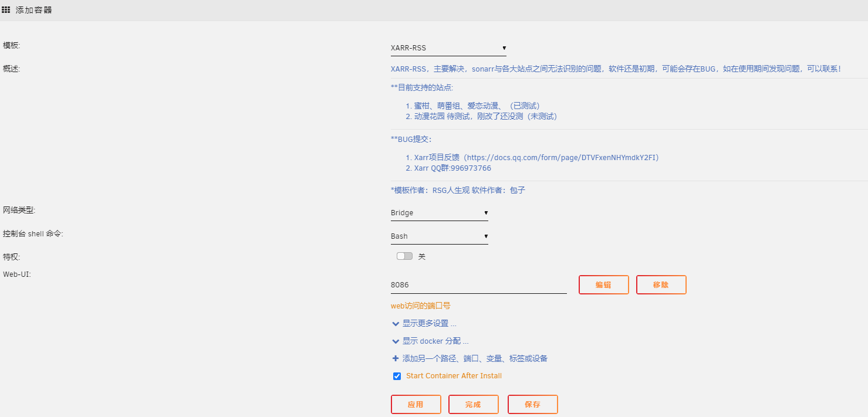Click the 编辑 button next to port 8086
This screenshot has width=868, height=417.
pos(603,284)
